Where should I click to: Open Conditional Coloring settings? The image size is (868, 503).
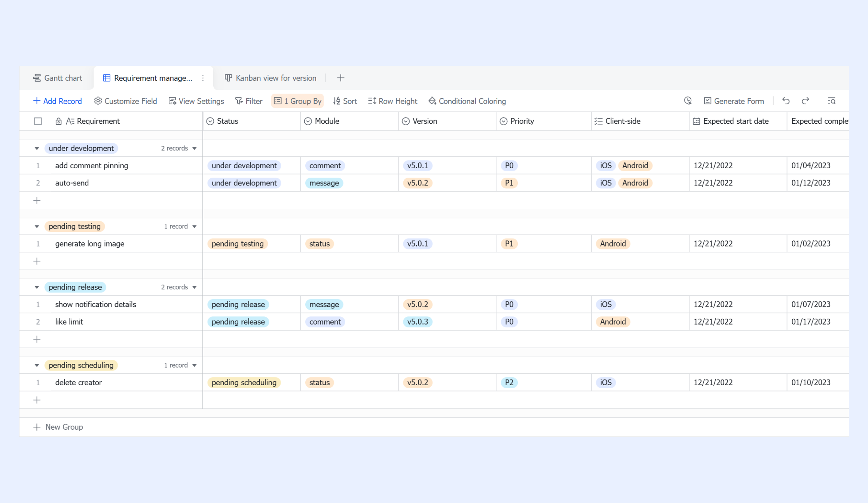[467, 101]
